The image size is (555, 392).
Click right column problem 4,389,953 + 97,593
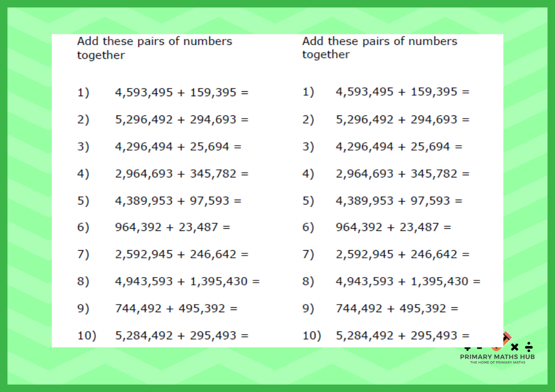(399, 201)
